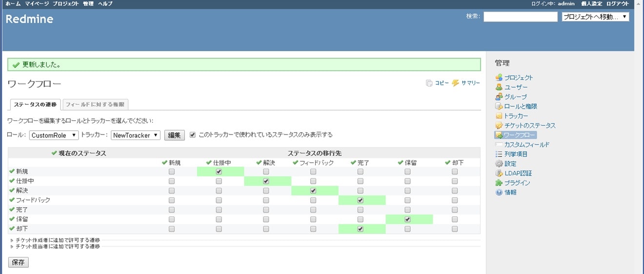Viewport: 644px width, 274px height.
Task: Click the ワークフロー icon in sidebar
Action: (499, 135)
